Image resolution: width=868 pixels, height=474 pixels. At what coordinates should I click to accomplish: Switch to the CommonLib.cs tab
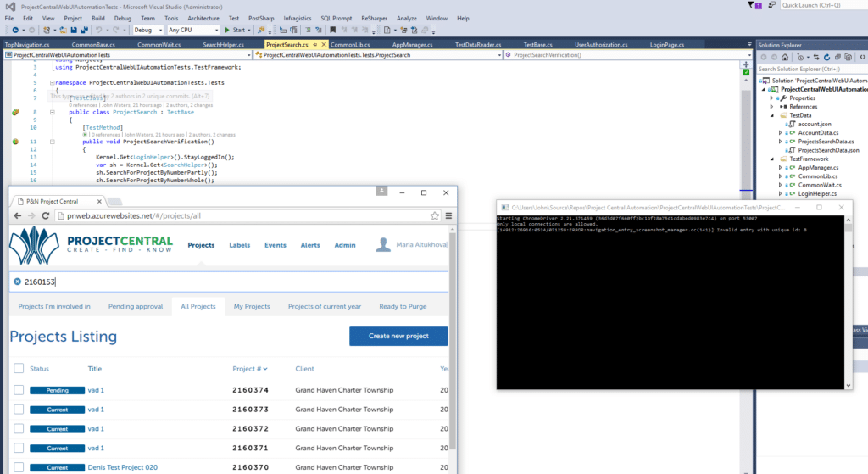350,45
